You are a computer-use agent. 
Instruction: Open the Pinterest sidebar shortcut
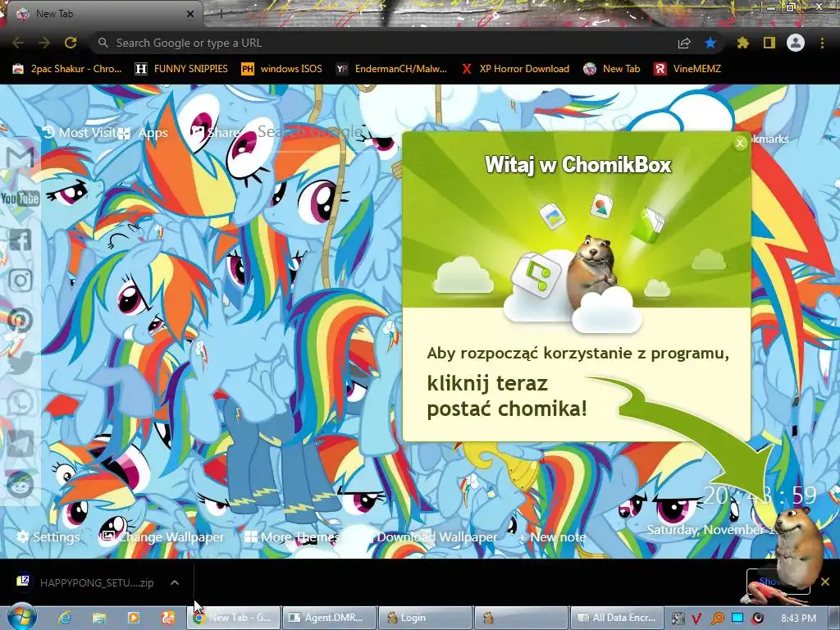(21, 321)
